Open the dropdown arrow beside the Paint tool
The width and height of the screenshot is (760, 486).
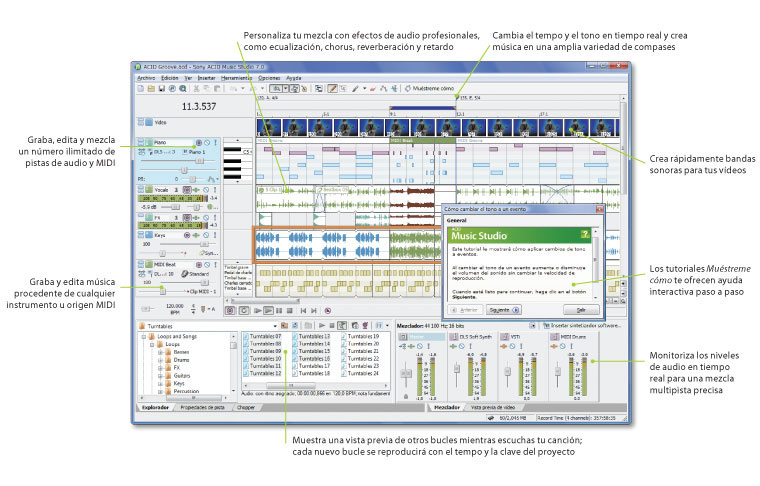pos(364,89)
